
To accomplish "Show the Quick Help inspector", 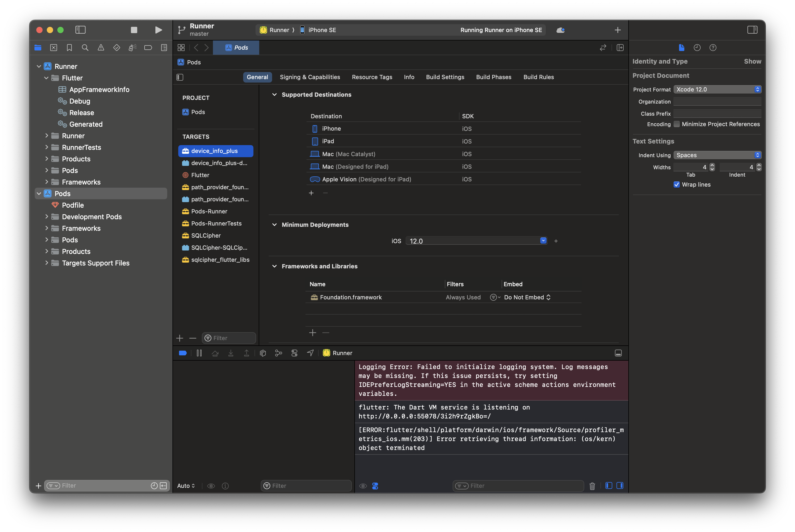I will pos(712,48).
